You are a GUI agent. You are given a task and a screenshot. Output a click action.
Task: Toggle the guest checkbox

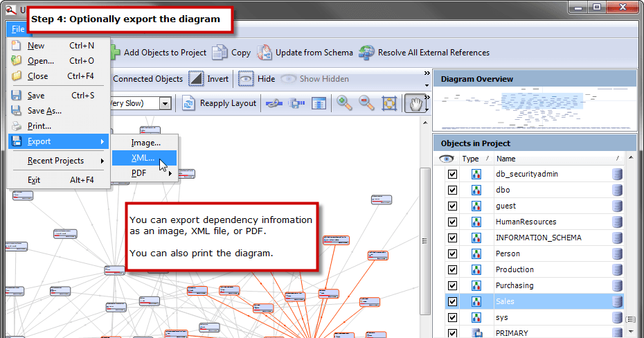click(452, 206)
